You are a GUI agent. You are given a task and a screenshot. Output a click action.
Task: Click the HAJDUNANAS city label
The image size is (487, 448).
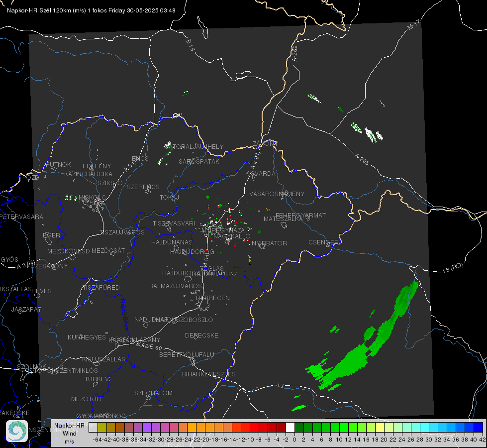coord(172,242)
